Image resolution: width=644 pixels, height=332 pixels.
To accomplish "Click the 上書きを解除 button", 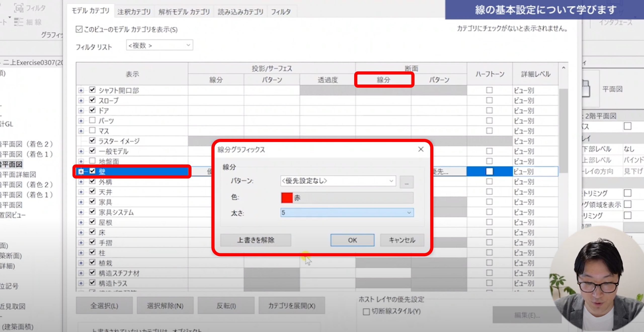I will coord(256,240).
